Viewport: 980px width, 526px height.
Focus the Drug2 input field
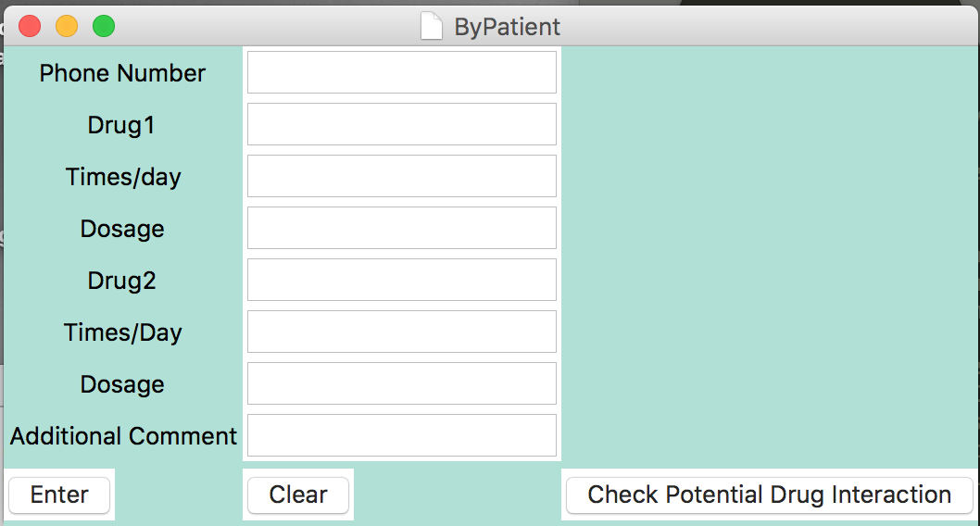[x=402, y=280]
